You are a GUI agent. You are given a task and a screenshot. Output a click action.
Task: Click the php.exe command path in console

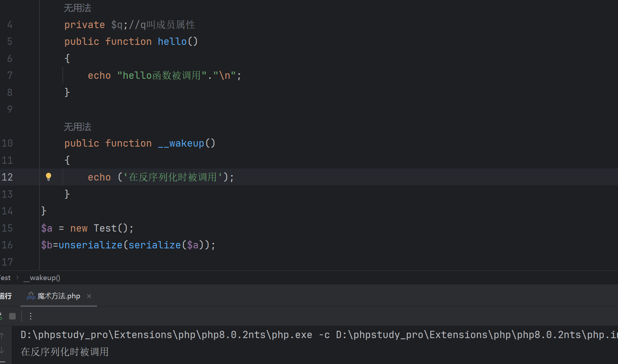coord(166,335)
